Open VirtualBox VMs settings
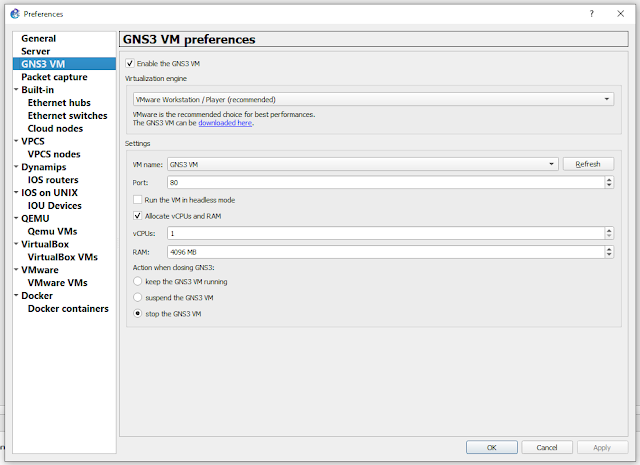 click(62, 257)
